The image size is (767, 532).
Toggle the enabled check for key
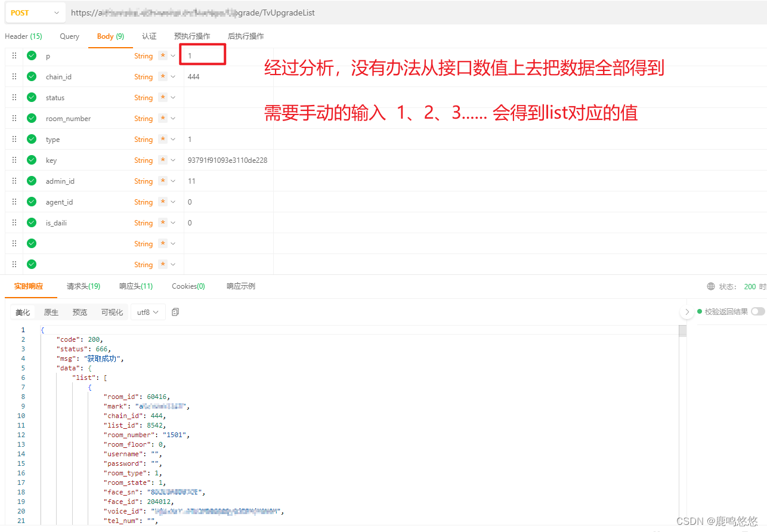(32, 160)
